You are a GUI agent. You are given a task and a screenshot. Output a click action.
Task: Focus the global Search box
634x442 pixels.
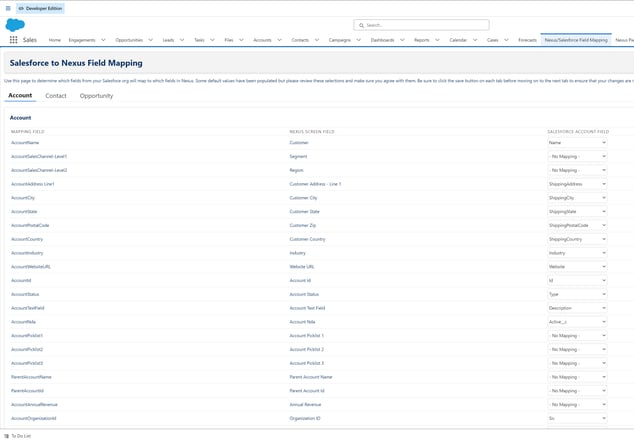(x=421, y=25)
